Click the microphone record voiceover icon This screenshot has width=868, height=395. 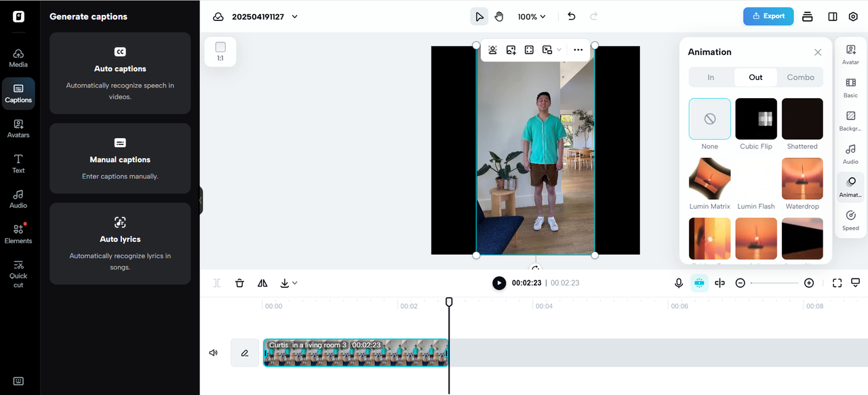pyautogui.click(x=678, y=283)
